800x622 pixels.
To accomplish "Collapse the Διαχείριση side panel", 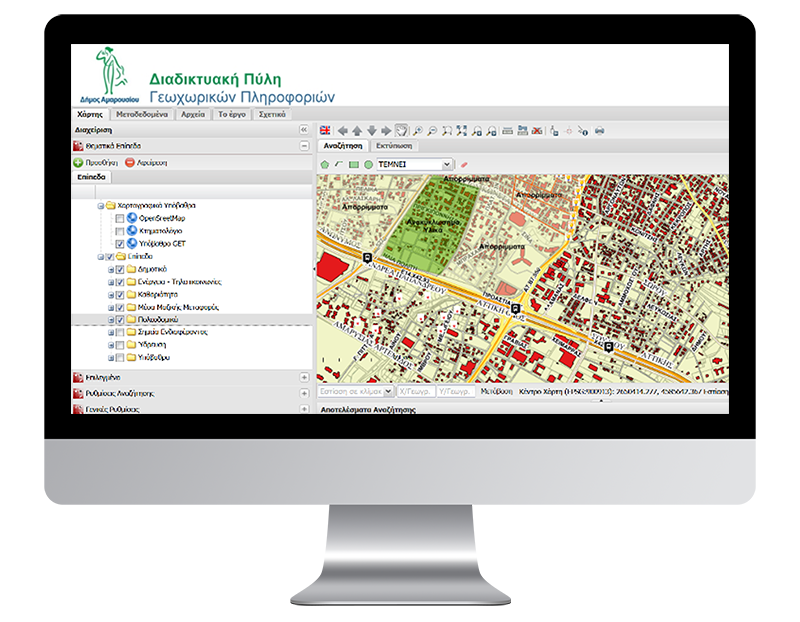I will (x=304, y=130).
